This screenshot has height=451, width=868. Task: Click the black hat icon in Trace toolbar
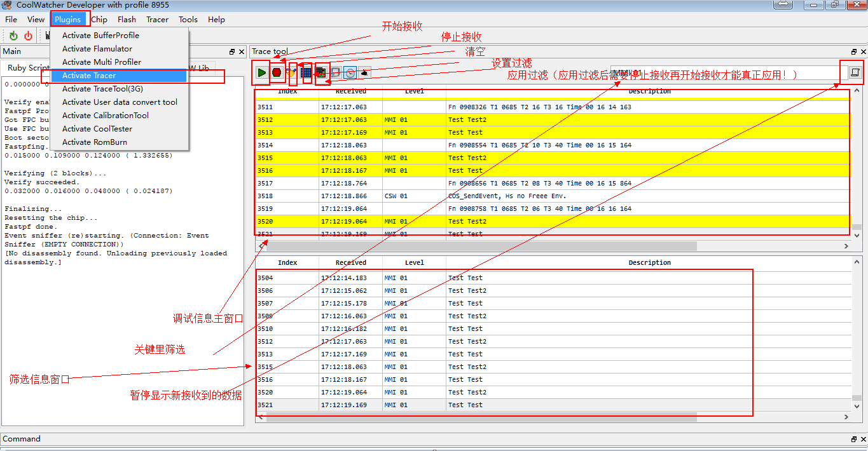click(365, 72)
